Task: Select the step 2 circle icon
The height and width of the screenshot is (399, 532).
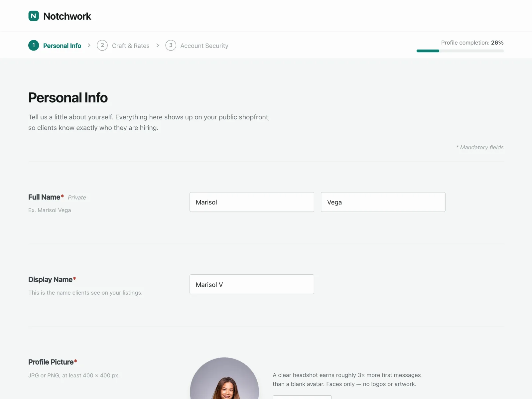Action: click(x=102, y=45)
